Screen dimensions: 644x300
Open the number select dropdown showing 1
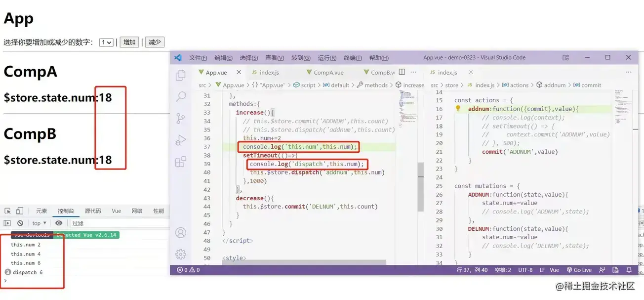point(106,43)
